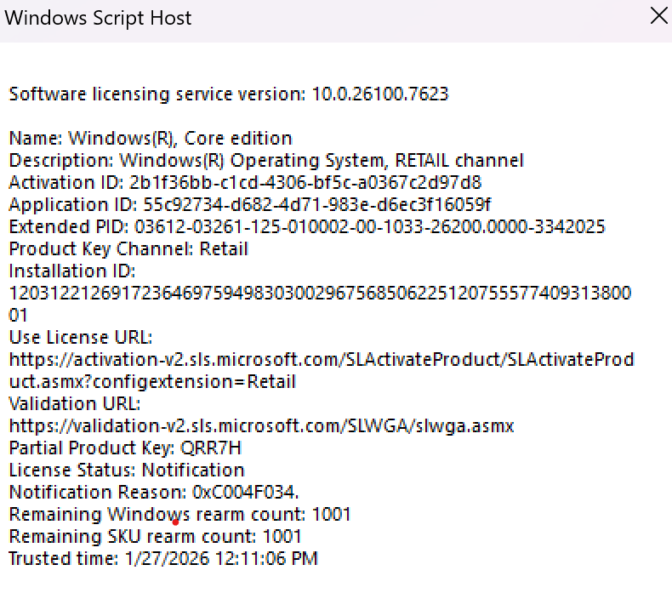Click the Product Key Channel: Retail line
The image size is (672, 616).
[128, 249]
